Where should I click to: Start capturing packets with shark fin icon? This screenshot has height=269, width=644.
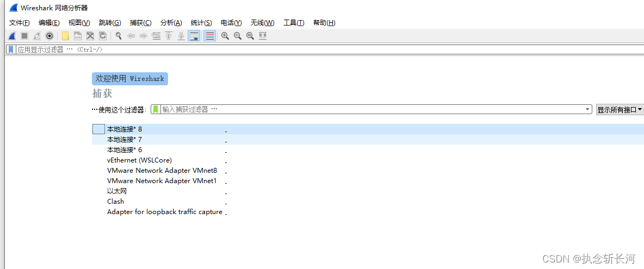[x=13, y=36]
